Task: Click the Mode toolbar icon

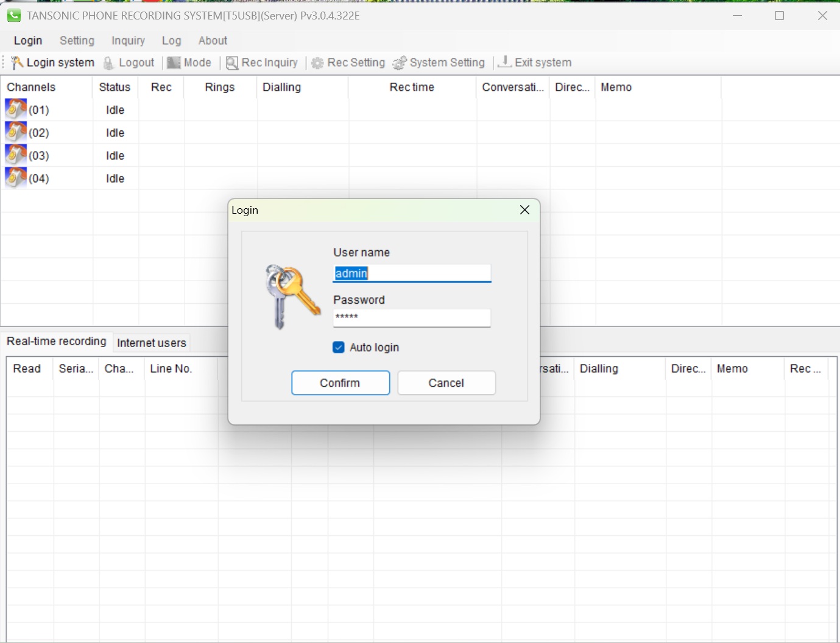Action: coord(174,63)
